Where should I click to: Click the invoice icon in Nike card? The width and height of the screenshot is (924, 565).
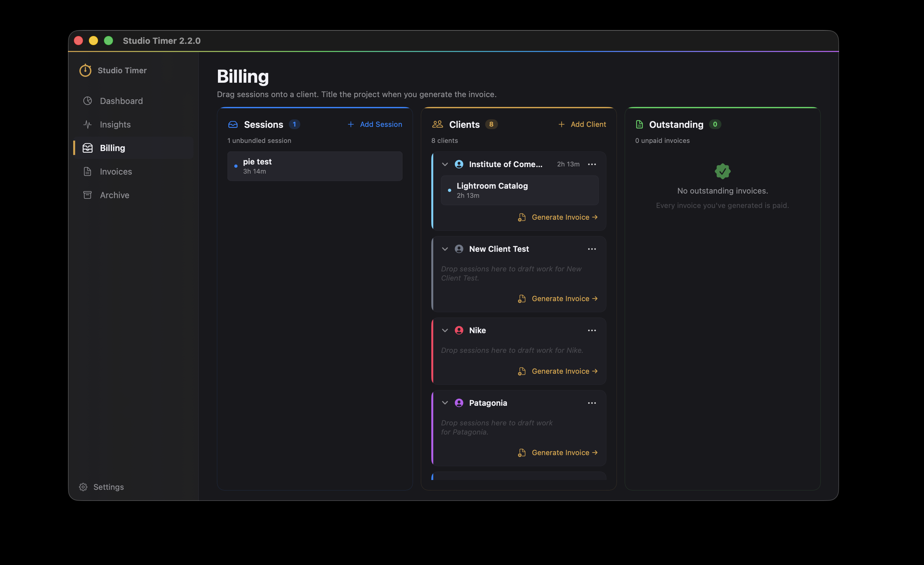[521, 371]
